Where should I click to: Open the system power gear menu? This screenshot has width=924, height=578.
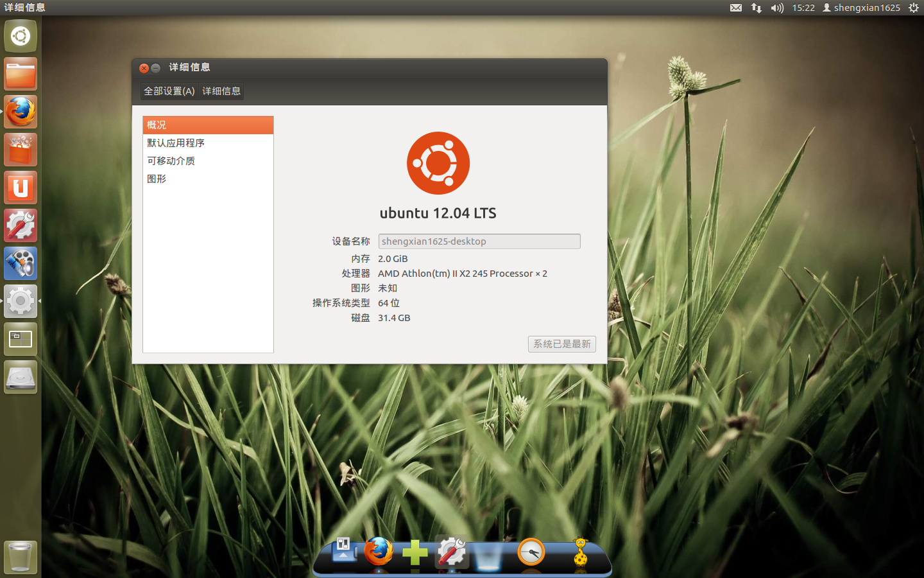pos(914,8)
